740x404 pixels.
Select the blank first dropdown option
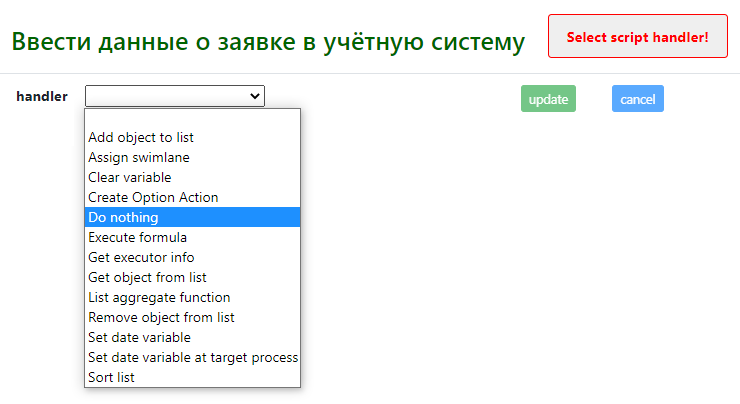coord(192,118)
